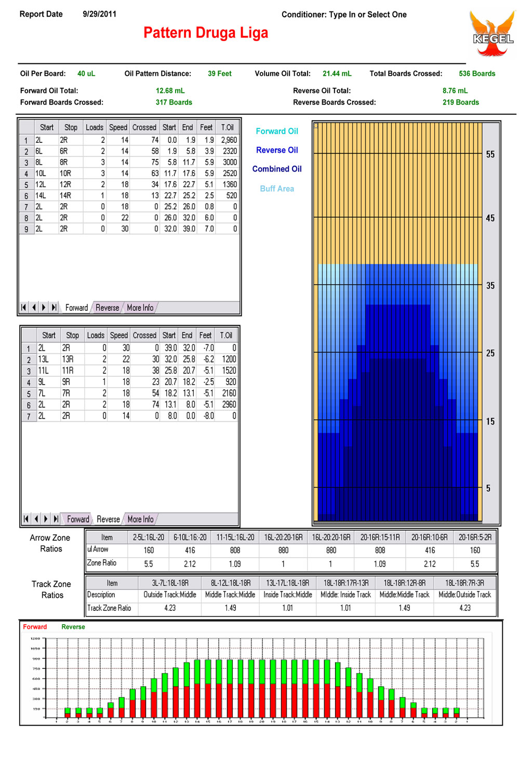
Task: Select row 3 header in forward loads table
Action: tap(26, 163)
